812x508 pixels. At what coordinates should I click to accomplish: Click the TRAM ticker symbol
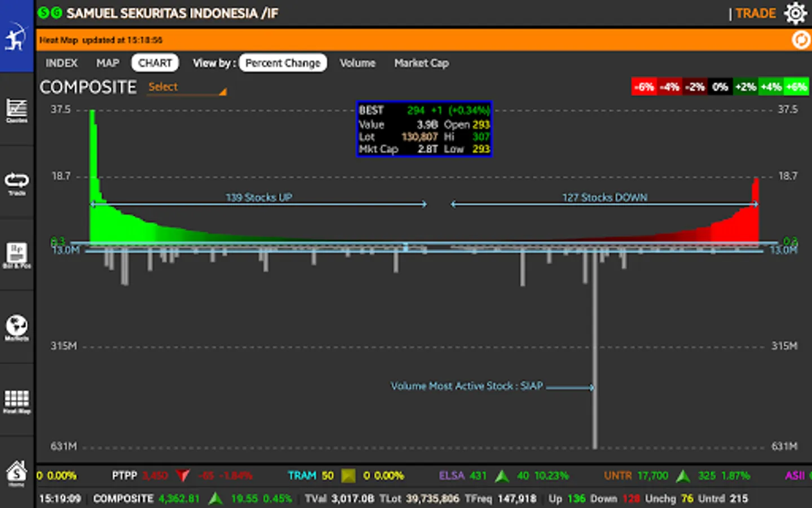pyautogui.click(x=302, y=476)
